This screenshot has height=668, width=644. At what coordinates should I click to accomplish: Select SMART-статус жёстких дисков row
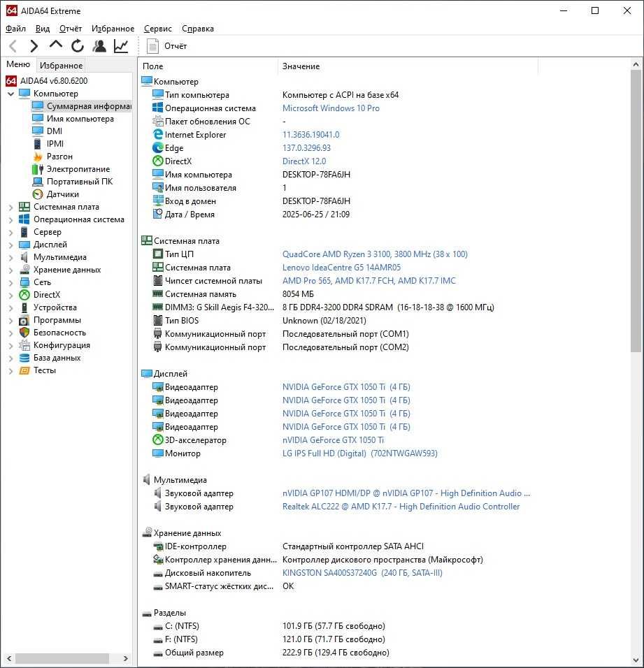pyautogui.click(x=223, y=586)
